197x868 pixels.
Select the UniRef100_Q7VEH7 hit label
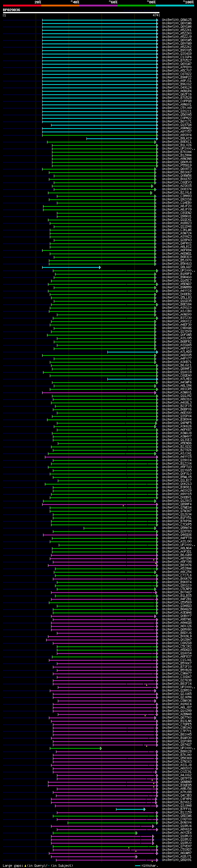[177, 846]
